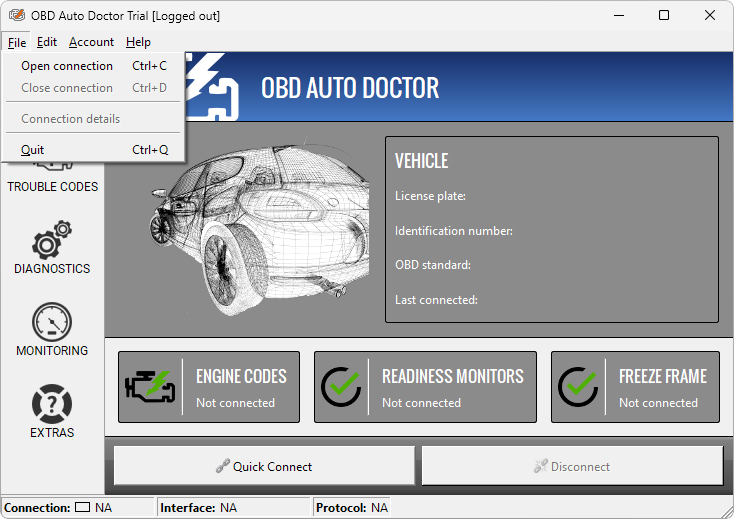The image size is (734, 519).
Task: Open the Diagnostics gears icon
Action: [52, 240]
